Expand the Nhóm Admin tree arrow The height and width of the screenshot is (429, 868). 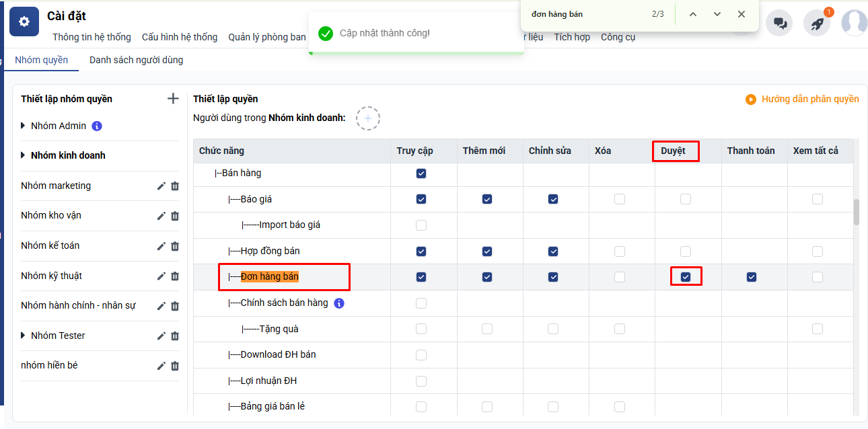tap(24, 126)
